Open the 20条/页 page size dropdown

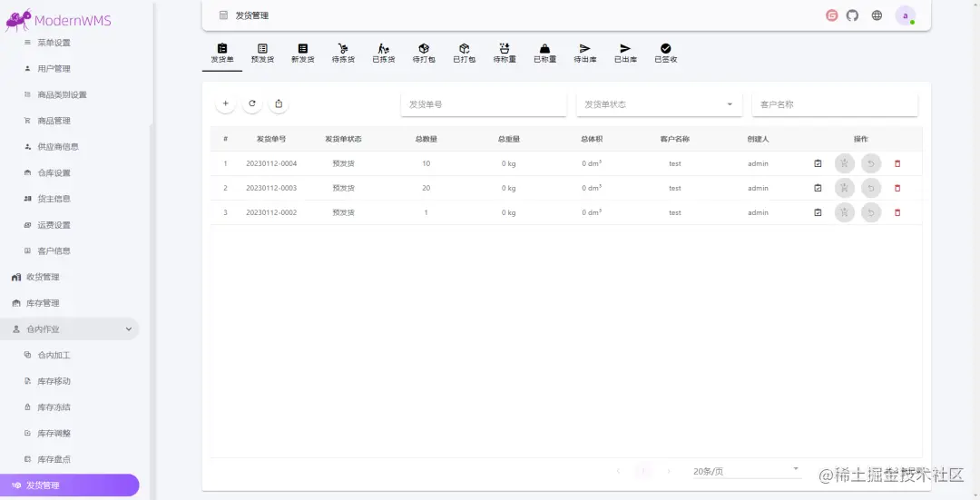[746, 471]
